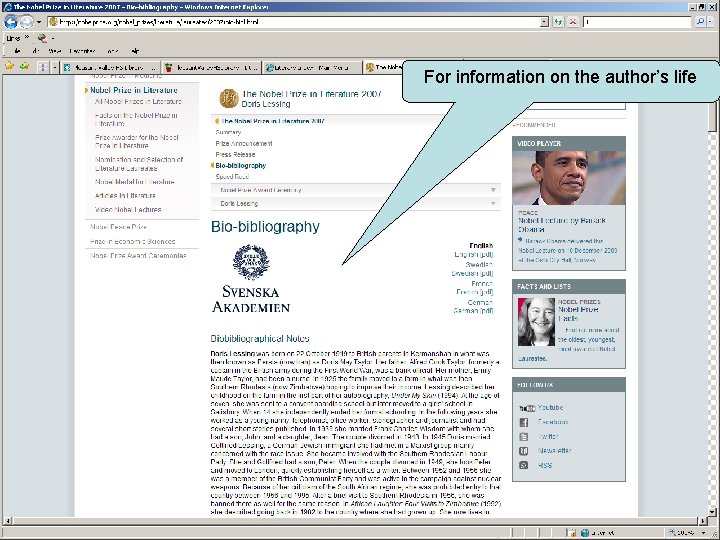Click the horizontal scrollbar left arrow
720x540 pixels.
[x=7, y=521]
